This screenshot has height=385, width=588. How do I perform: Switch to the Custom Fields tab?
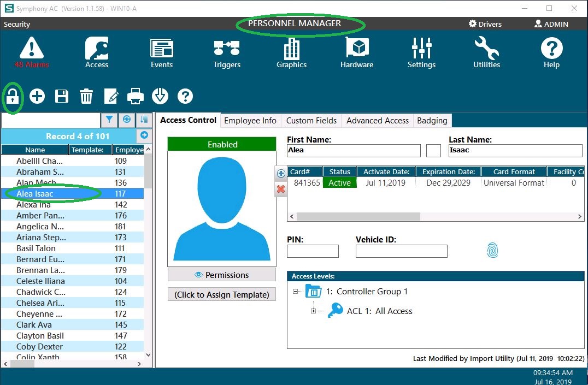coord(311,121)
